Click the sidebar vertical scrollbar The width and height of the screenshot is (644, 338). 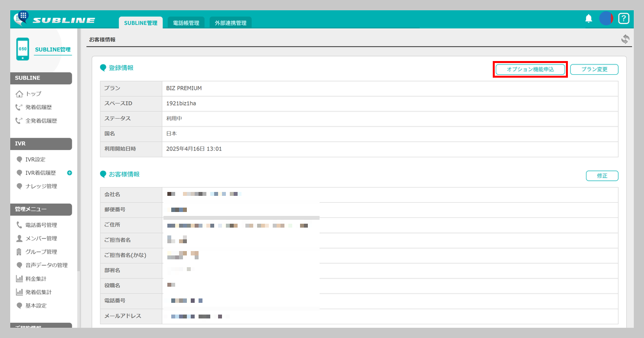[78, 149]
